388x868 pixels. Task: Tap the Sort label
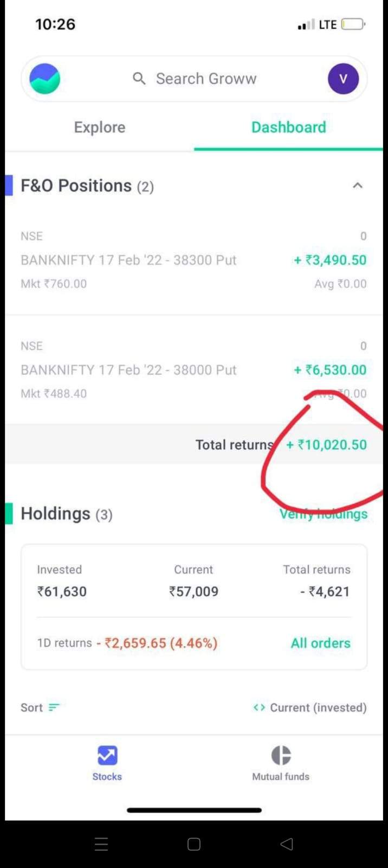pos(31,707)
